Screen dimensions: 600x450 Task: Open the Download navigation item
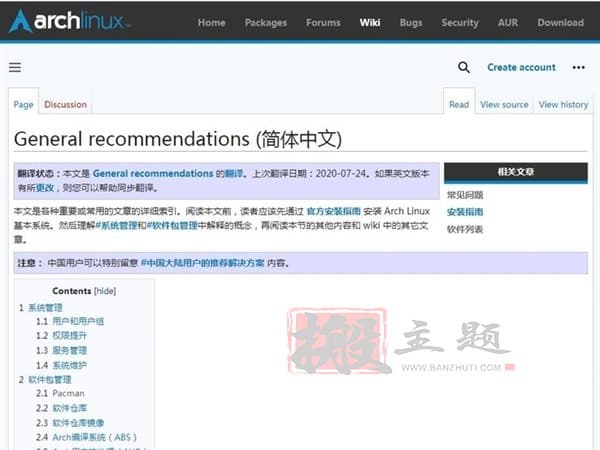coord(561,23)
